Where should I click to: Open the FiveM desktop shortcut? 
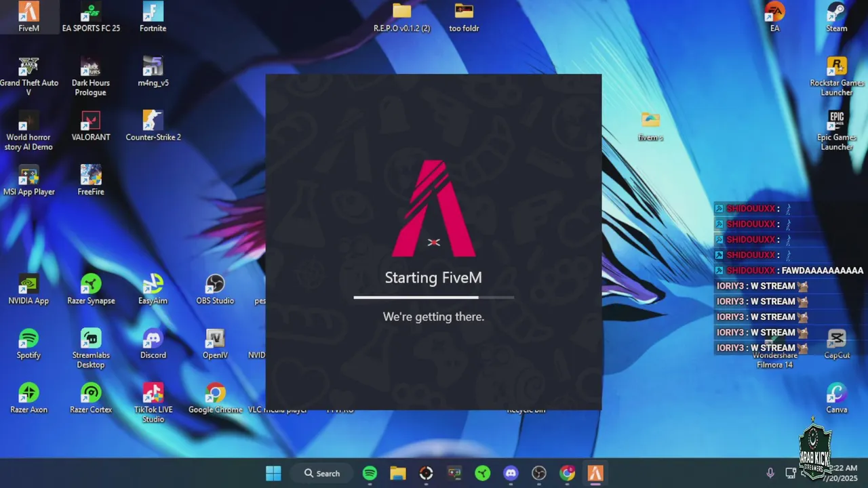28,17
